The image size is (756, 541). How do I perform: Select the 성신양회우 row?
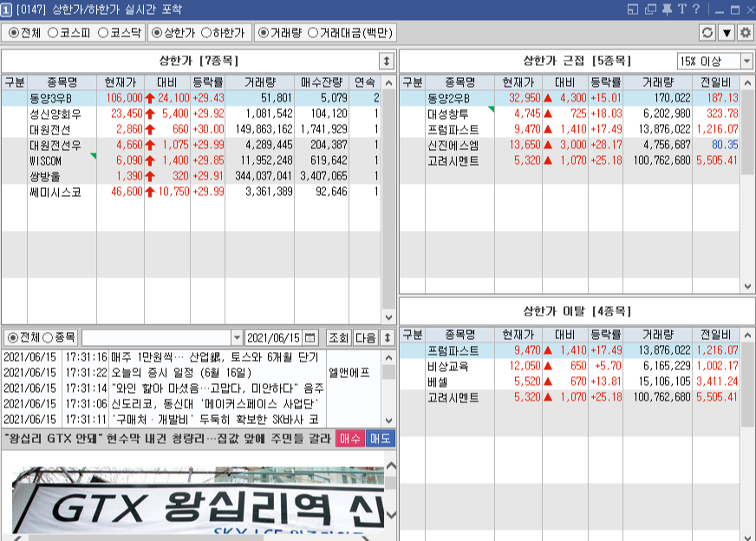click(191, 114)
